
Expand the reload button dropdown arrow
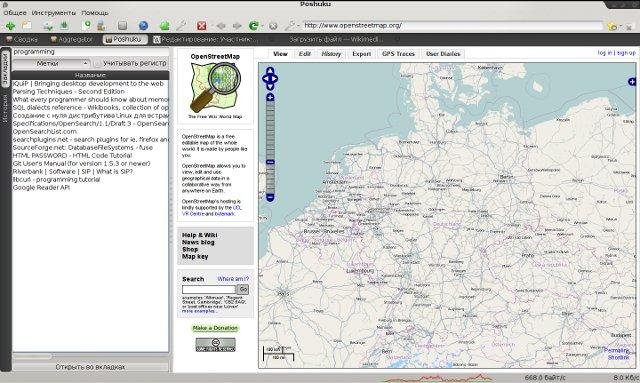tap(262, 26)
